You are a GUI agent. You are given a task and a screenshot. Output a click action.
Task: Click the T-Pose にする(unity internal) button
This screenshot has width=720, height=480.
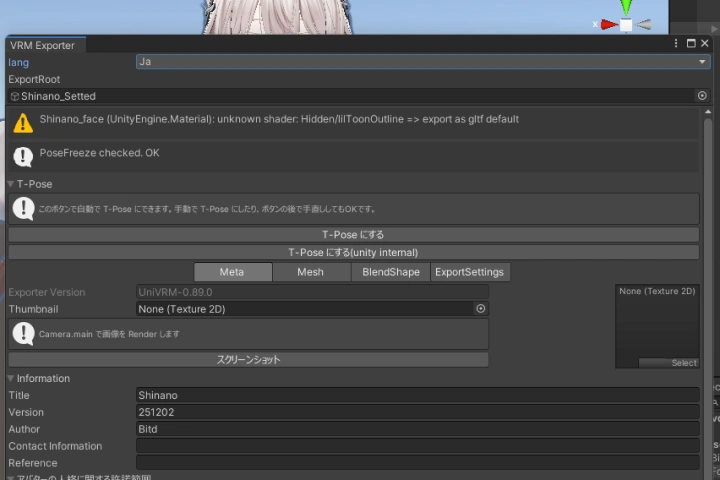[354, 252]
